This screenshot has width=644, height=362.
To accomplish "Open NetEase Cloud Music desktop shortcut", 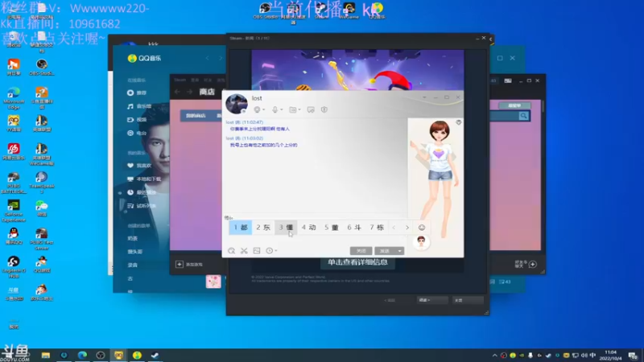I will (14, 151).
